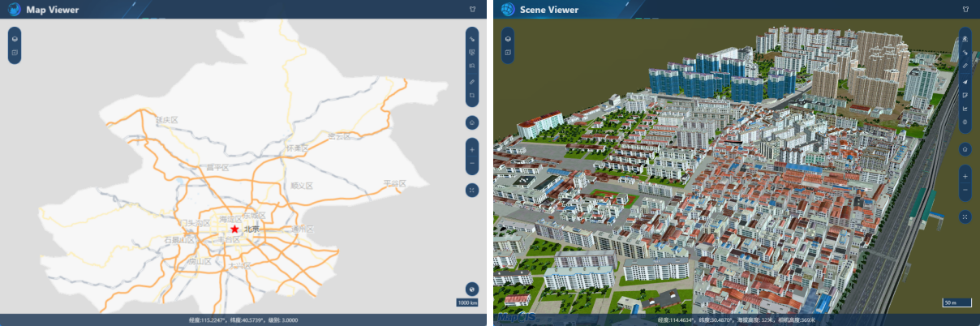Toggle fullscreen in Map Viewer
Image resolution: width=980 pixels, height=326 pixels.
(472, 190)
